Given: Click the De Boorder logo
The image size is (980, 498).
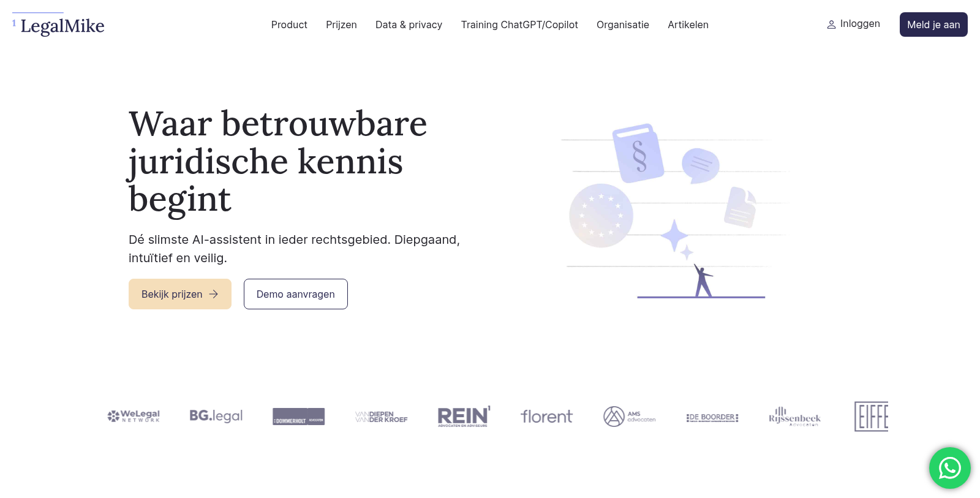Looking at the screenshot, I should [x=712, y=417].
